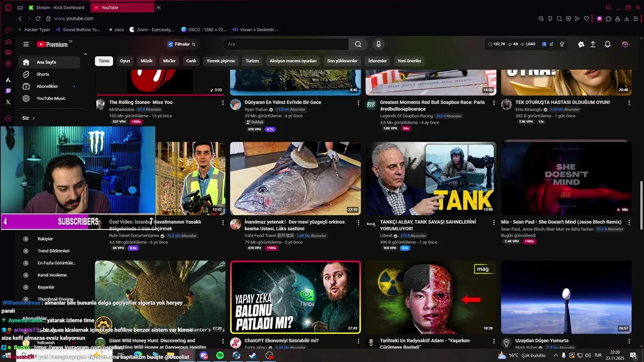Open options menu for Red Bull Soapbox video

click(494, 103)
